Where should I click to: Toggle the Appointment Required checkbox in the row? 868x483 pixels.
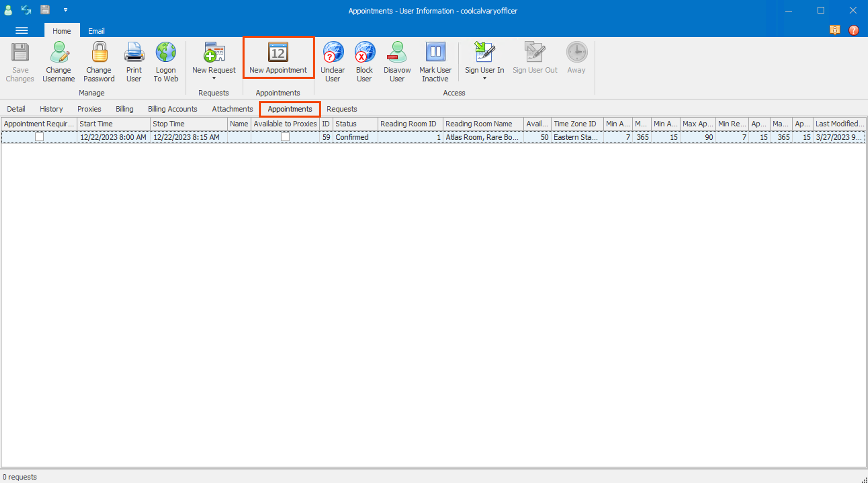[39, 137]
